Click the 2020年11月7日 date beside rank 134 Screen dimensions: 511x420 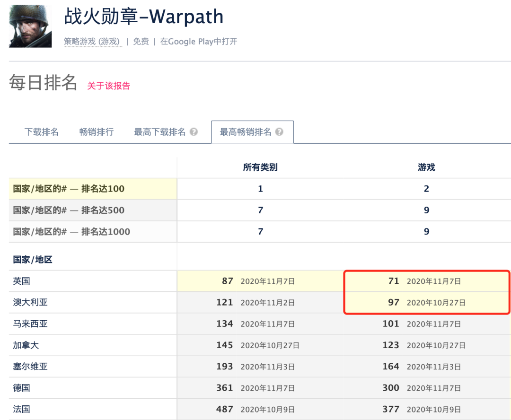(x=267, y=324)
